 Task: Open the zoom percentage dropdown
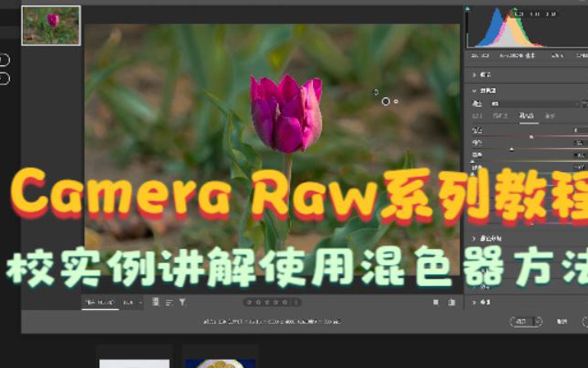[132, 303]
